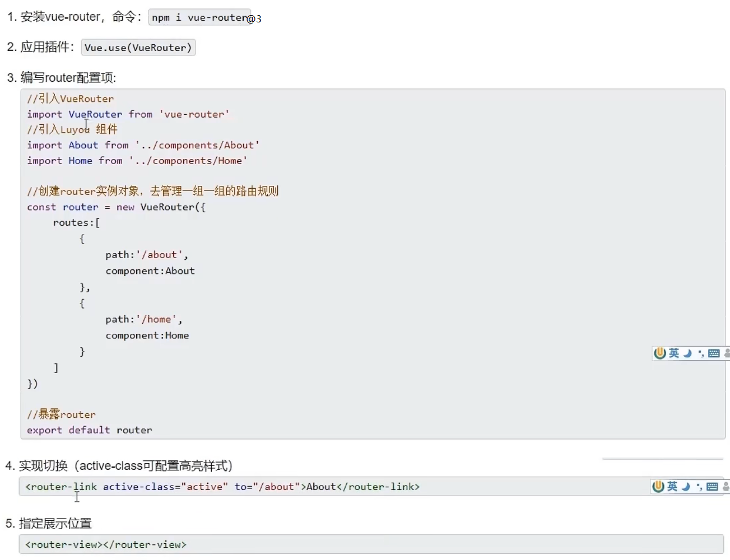
Task: Click the line 'export default router'
Action: tap(90, 430)
